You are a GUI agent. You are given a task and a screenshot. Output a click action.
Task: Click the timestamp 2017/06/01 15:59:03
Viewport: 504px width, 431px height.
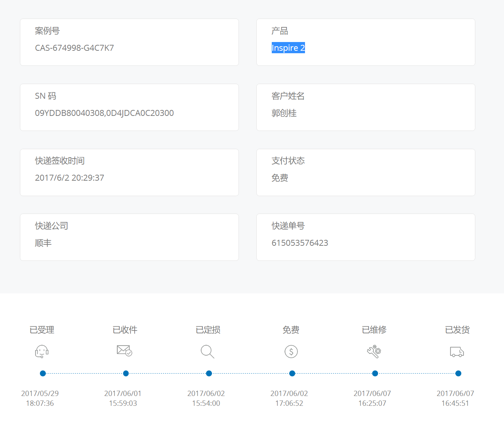click(123, 398)
